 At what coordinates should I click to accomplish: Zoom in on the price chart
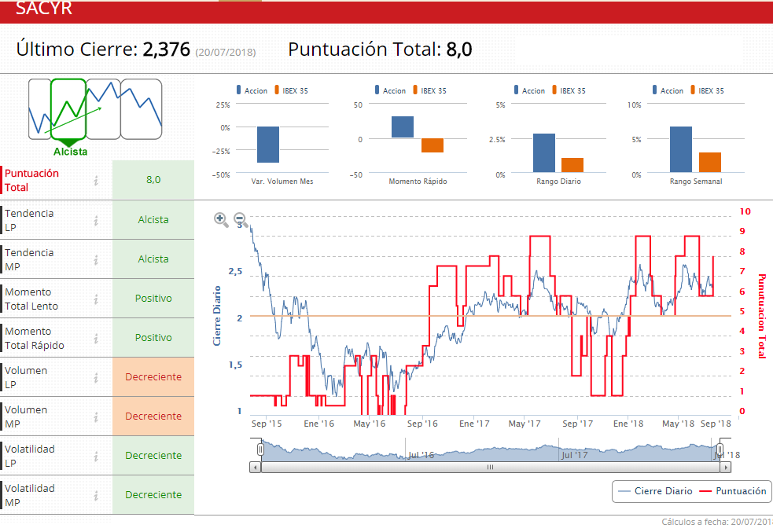[x=221, y=219]
